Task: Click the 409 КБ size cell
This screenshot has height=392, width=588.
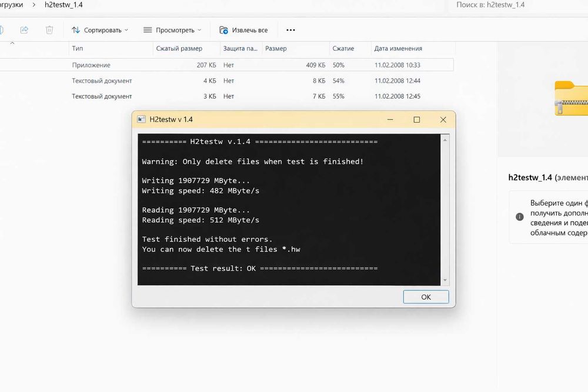Action: click(x=315, y=65)
